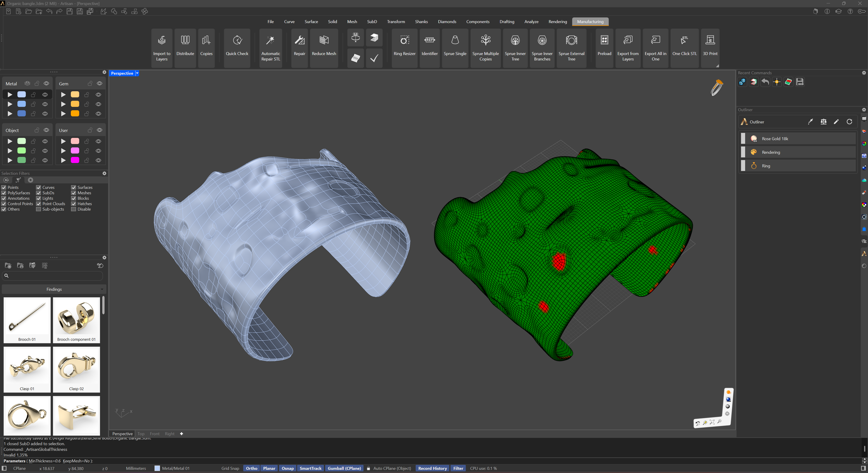868x473 pixels.
Task: Click the Outliner balance scale icon
Action: coord(823,122)
